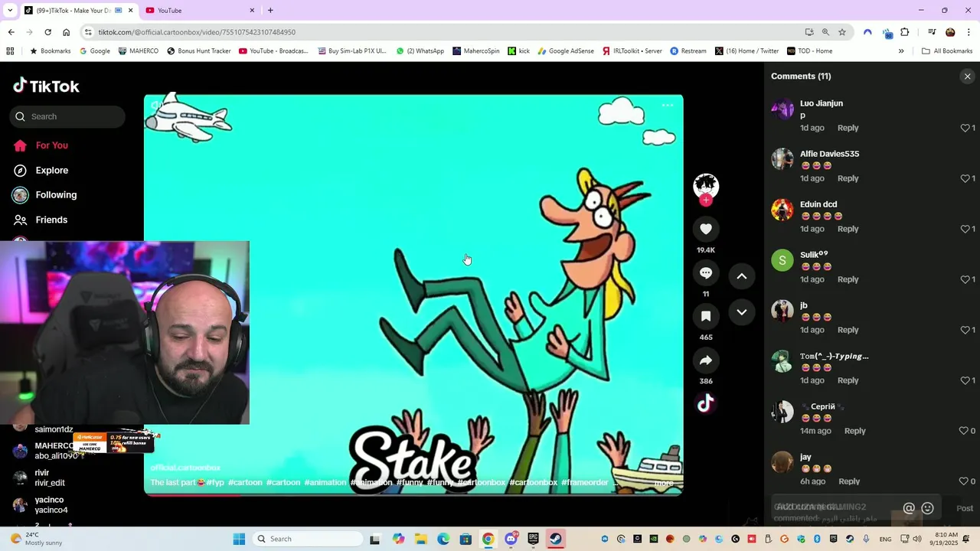Show hidden bookmarks with the double chevron
This screenshot has height=551, width=980.
pos(901,51)
